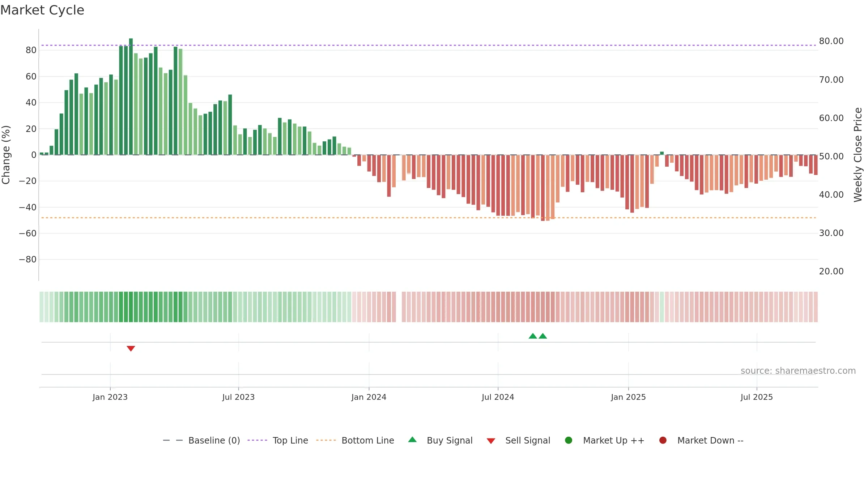Click the 80.00 right axis value
This screenshot has height=488, width=868.
(x=831, y=41)
